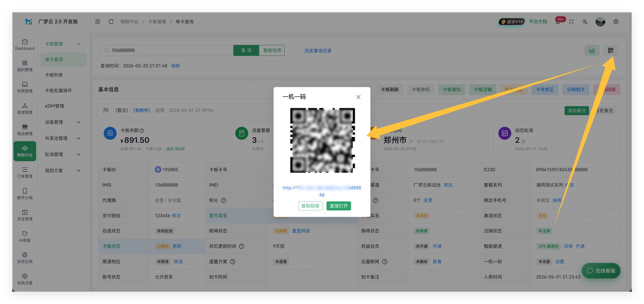Image resolution: width=644 pixels, height=304 pixels.
Task: Go to 卡板管理 in the breadcrumb
Action: (x=157, y=22)
